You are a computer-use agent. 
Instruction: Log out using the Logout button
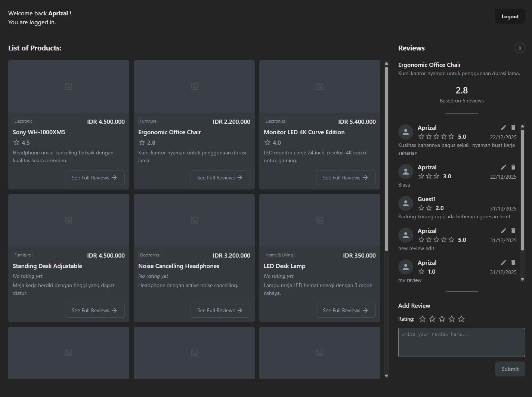pos(510,16)
